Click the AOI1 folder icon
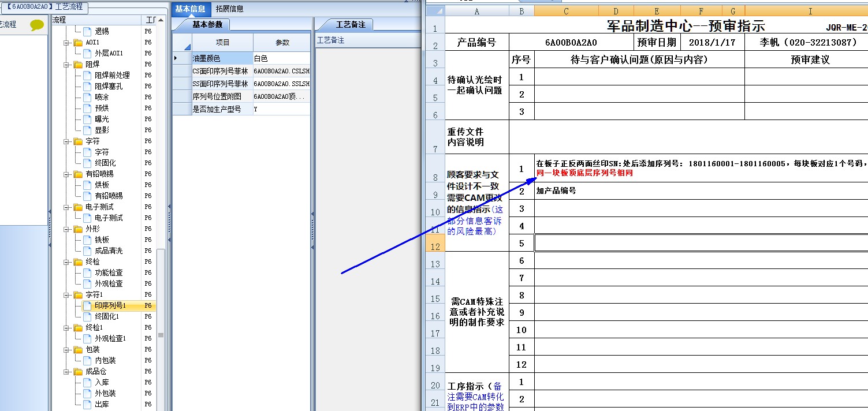868x411 pixels. [78, 43]
